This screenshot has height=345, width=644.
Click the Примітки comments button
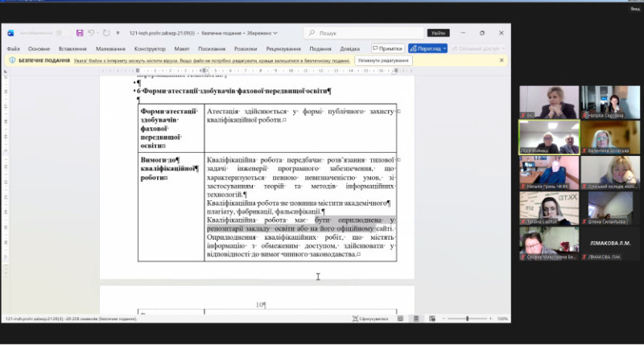click(x=387, y=48)
